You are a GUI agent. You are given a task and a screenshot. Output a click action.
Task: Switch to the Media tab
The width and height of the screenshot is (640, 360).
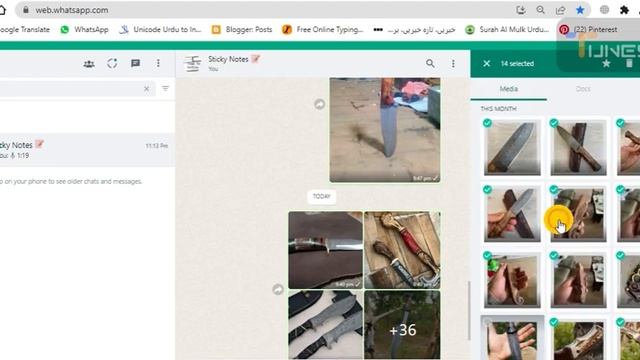[509, 89]
